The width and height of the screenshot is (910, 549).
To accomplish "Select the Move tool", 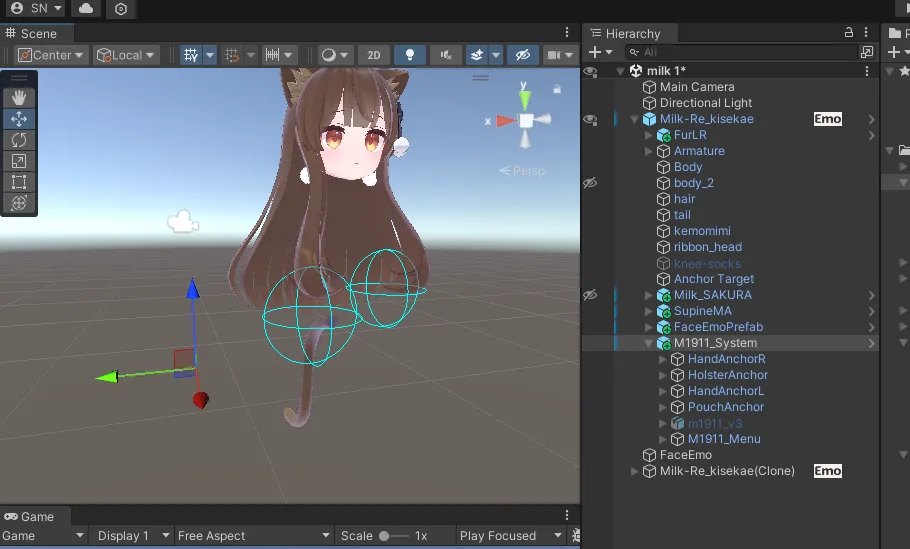I will point(19,119).
